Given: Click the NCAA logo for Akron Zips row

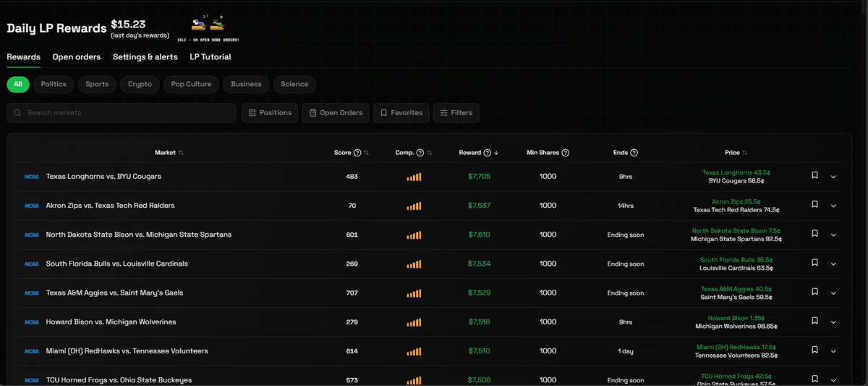Looking at the screenshot, I should coord(32,206).
